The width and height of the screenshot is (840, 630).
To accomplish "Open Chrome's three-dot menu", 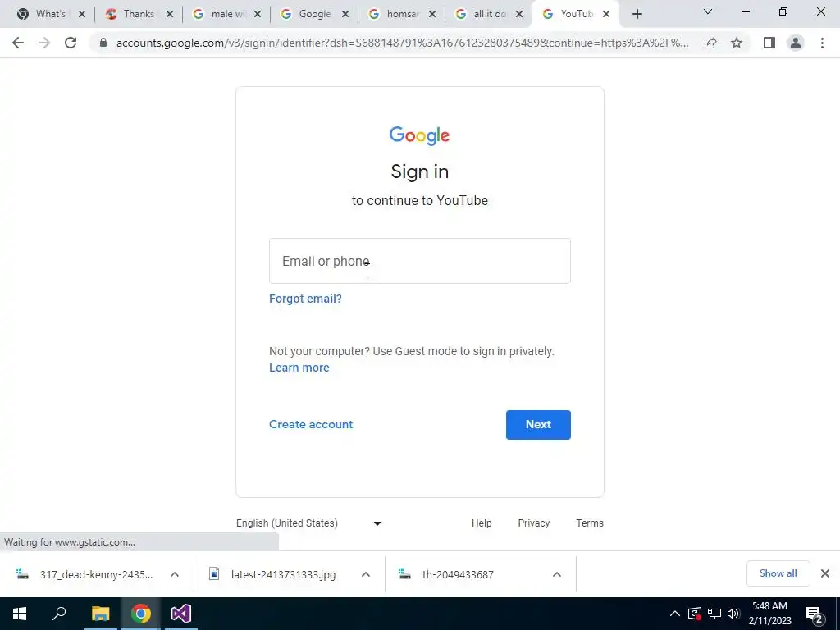I will (822, 43).
